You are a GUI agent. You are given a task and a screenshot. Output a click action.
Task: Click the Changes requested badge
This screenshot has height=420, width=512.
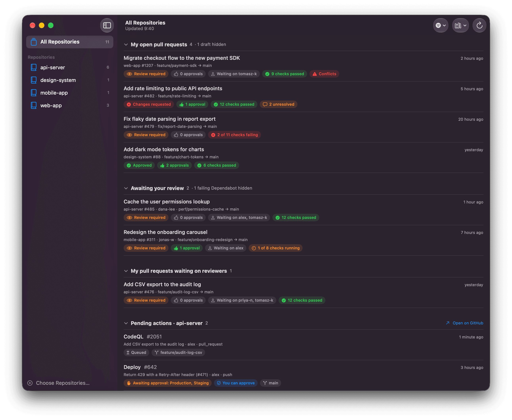click(x=149, y=105)
